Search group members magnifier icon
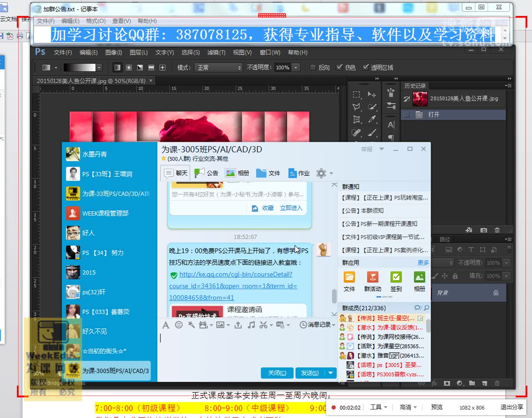The width and height of the screenshot is (532, 418). (x=426, y=308)
